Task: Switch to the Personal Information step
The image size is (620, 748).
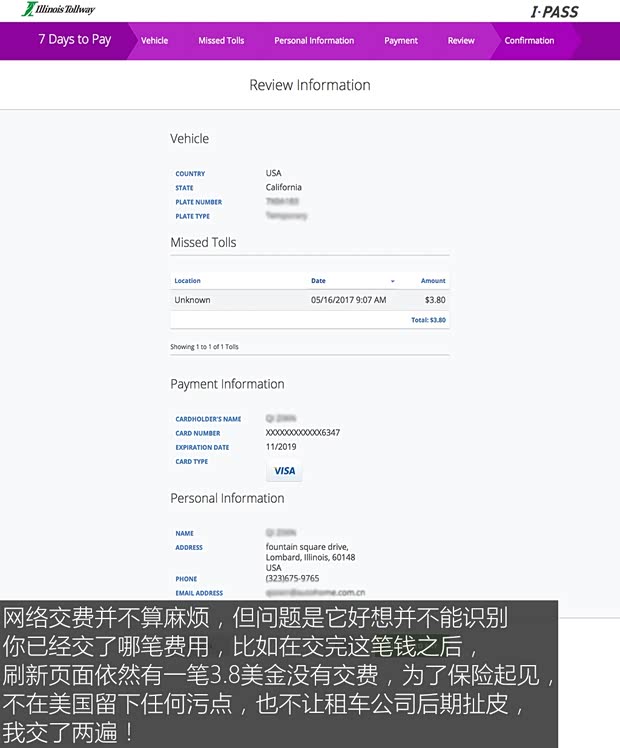Action: [314, 41]
